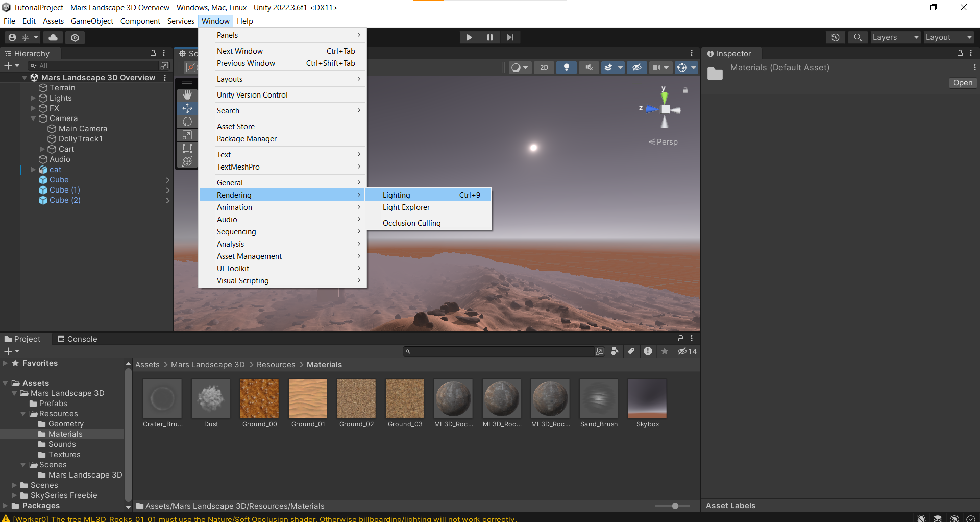Expand the Lights object in Hierarchy
The height and width of the screenshot is (522, 980).
pos(33,98)
